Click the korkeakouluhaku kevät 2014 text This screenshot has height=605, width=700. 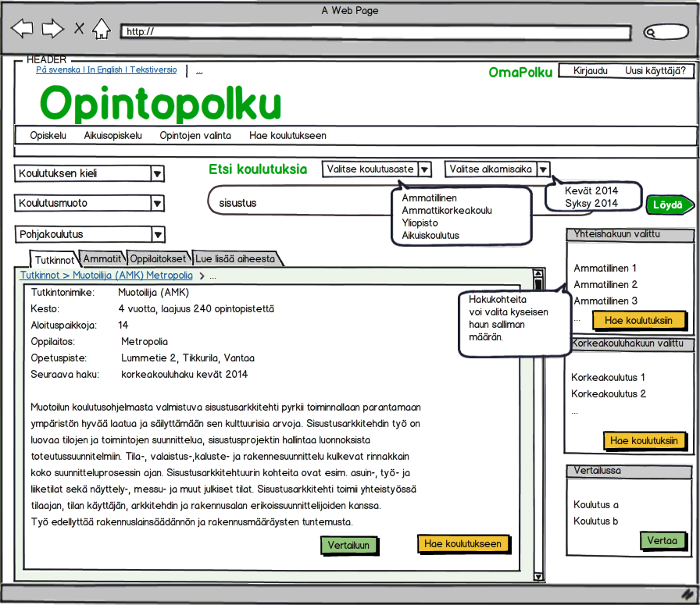tap(184, 375)
